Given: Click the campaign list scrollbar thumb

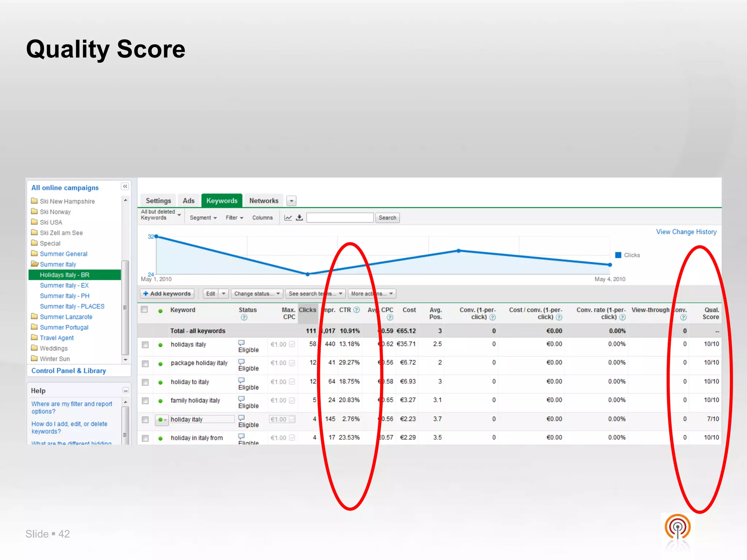Looking at the screenshot, I should tap(125, 307).
